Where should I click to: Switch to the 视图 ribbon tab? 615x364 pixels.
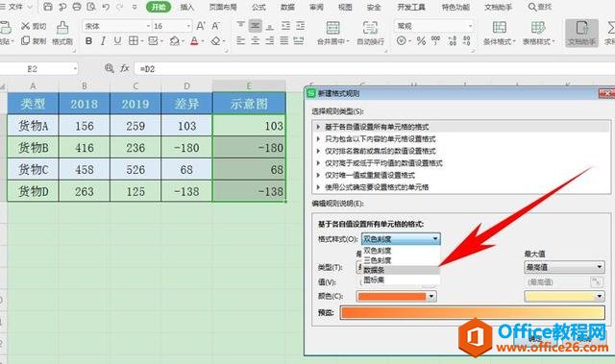(x=345, y=7)
